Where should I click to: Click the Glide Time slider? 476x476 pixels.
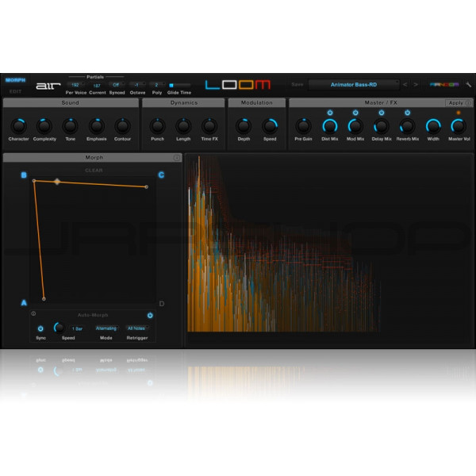coord(180,86)
